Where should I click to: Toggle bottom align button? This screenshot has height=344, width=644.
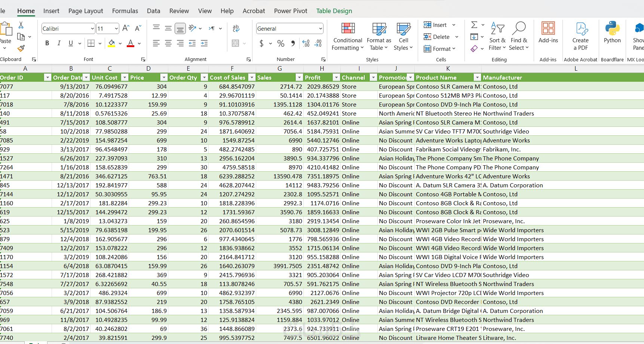tap(180, 28)
